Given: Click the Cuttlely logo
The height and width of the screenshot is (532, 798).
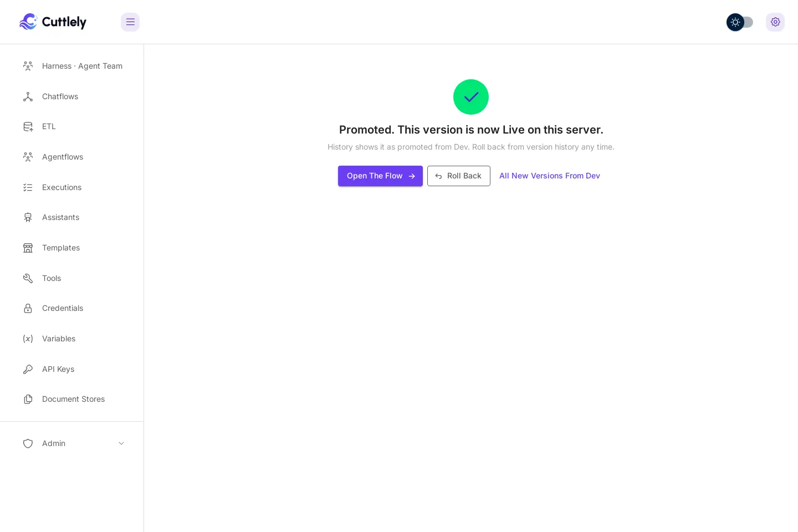Looking at the screenshot, I should (53, 22).
